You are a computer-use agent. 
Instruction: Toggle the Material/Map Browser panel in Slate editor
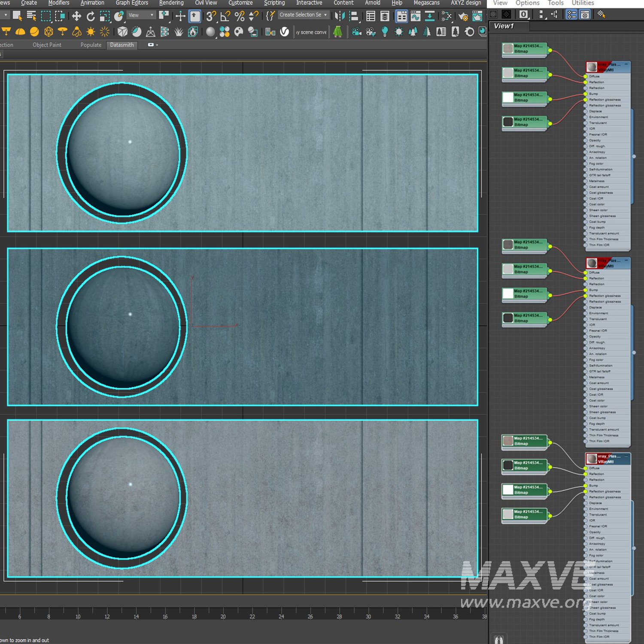click(571, 15)
